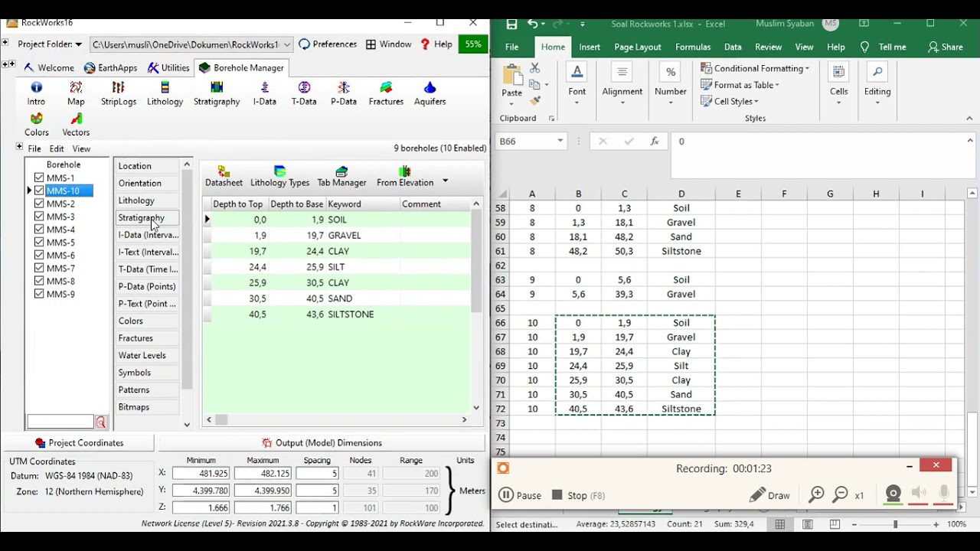Adjust the Excel zoom slider
The width and height of the screenshot is (980, 551).
895,524
